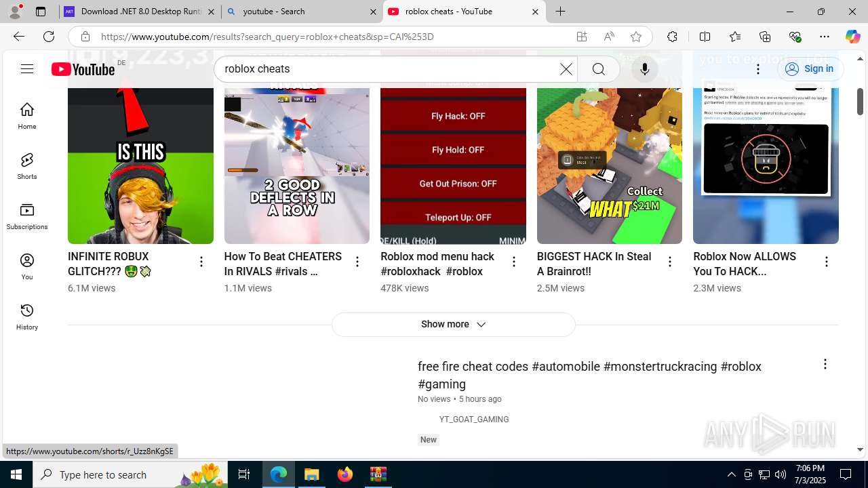
Task: Open the YouTube hamburger guide menu
Action: coord(27,68)
